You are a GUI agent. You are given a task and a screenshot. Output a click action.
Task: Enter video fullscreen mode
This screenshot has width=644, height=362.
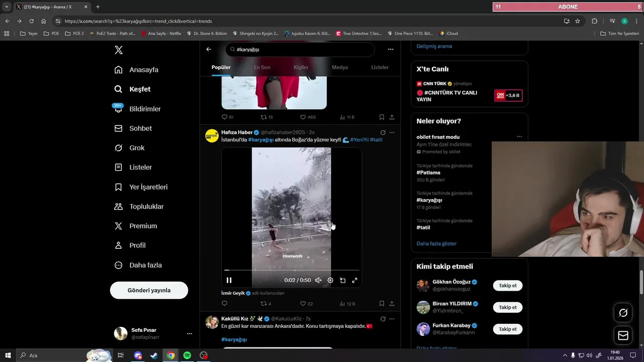coord(355,281)
